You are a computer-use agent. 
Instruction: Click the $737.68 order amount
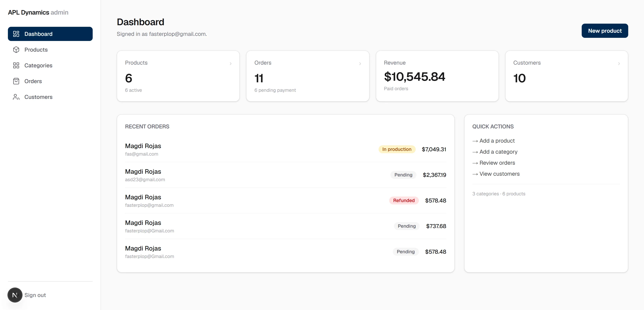click(436, 226)
